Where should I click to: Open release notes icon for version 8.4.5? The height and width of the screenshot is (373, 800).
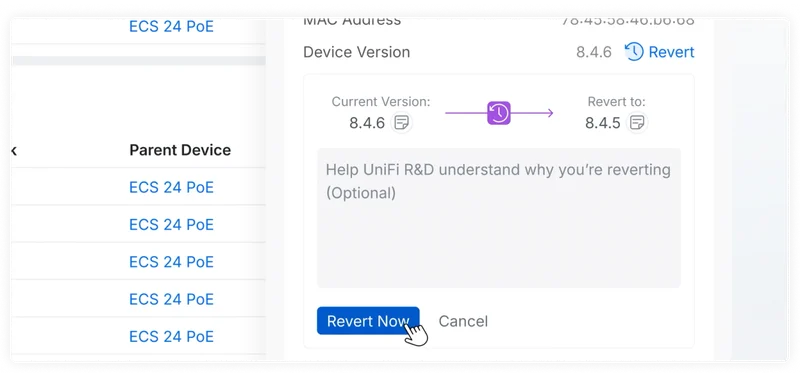(637, 122)
